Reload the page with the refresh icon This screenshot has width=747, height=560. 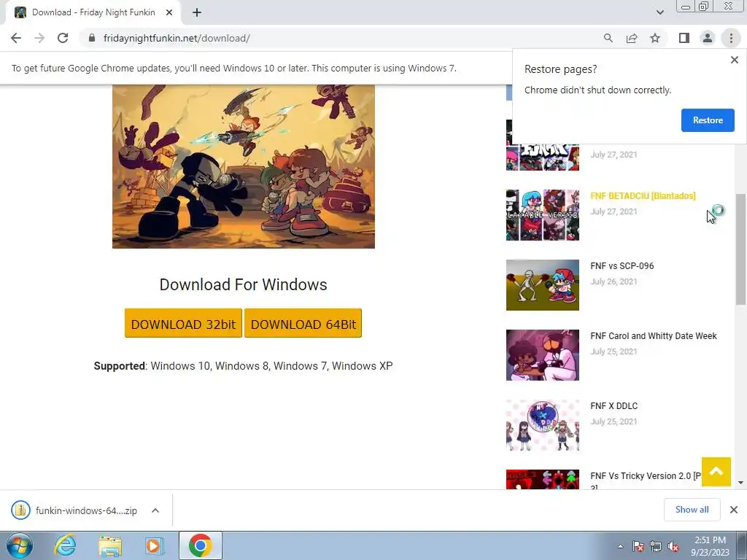tap(63, 38)
